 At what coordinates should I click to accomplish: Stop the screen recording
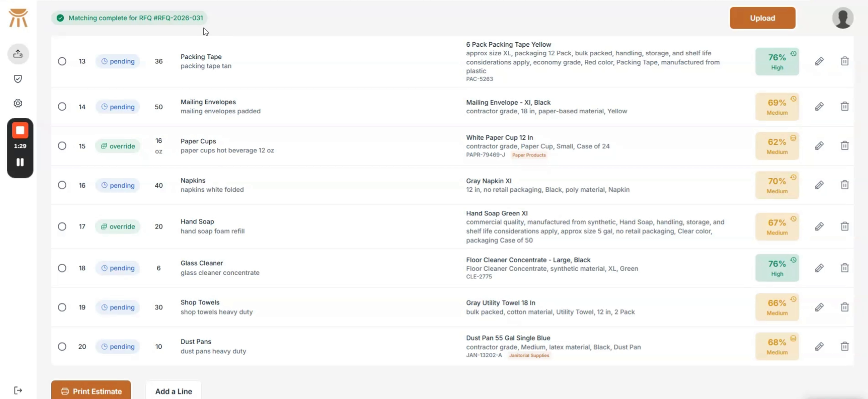point(20,131)
